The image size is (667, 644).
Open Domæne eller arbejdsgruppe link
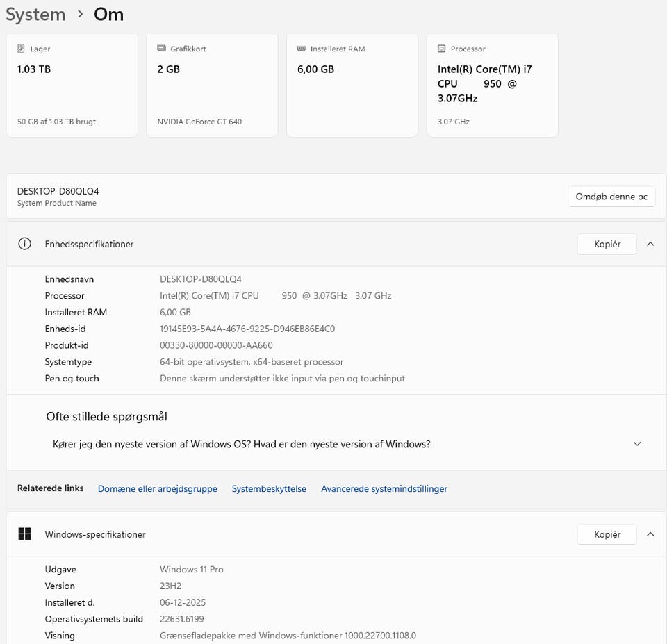(x=157, y=489)
